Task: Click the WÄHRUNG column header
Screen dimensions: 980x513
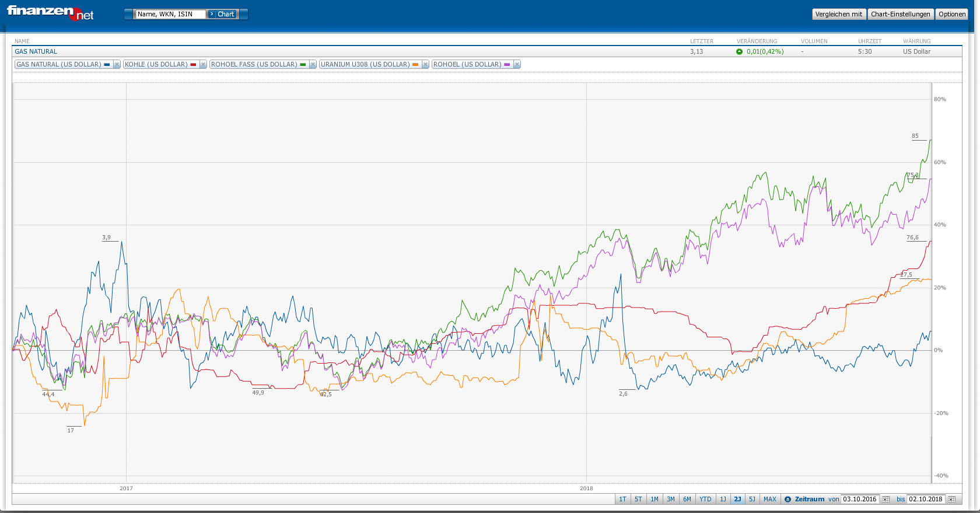Action: pos(917,41)
